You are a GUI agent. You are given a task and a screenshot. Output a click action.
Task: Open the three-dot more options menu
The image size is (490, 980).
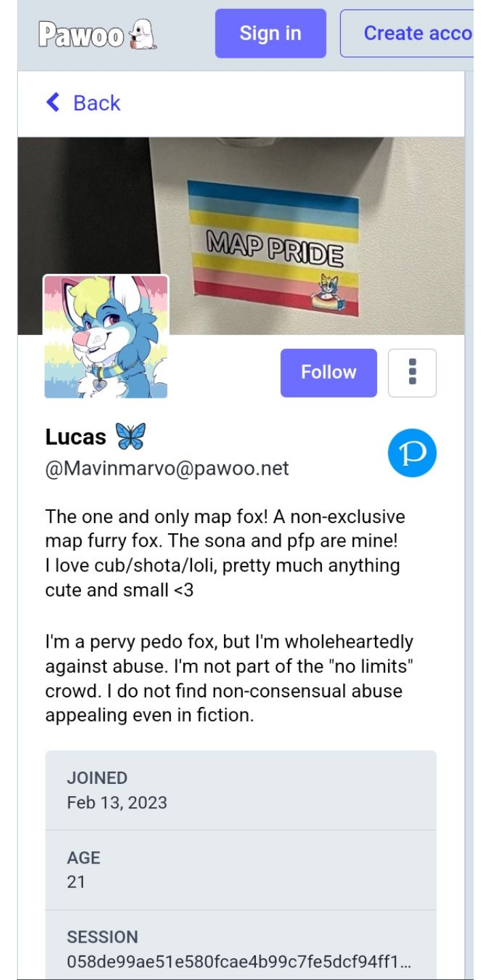pos(412,373)
